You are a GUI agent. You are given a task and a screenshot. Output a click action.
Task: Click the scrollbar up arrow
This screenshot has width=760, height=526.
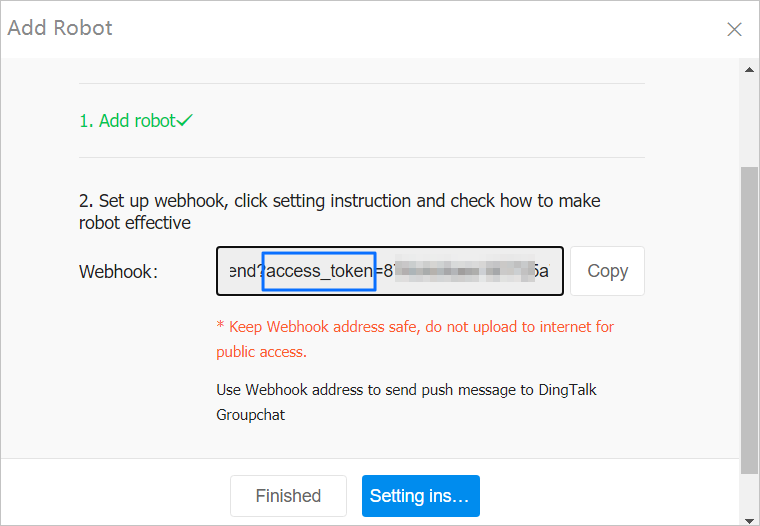click(x=749, y=69)
